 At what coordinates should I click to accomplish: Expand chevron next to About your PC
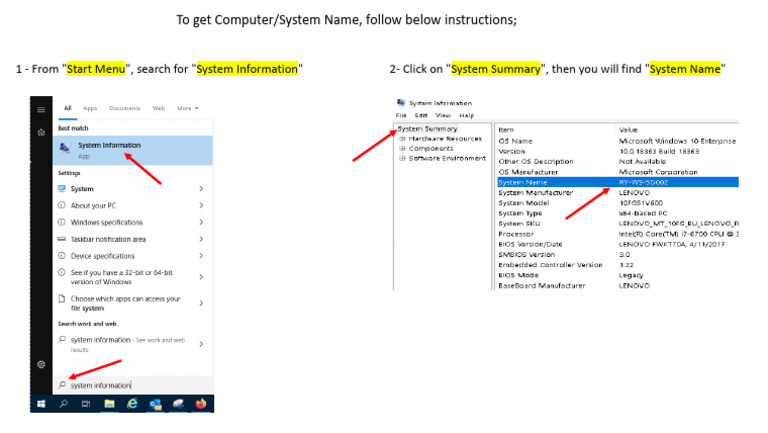tap(201, 205)
